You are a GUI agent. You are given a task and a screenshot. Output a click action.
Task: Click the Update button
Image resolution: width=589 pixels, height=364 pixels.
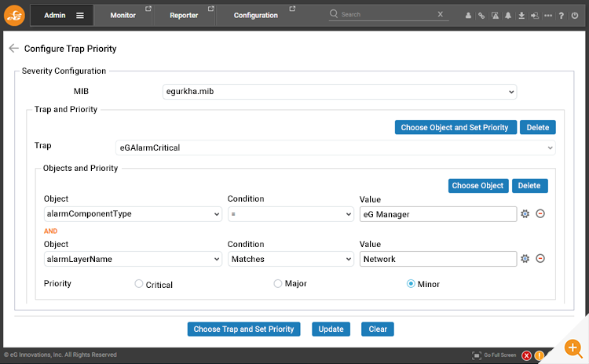[331, 329]
